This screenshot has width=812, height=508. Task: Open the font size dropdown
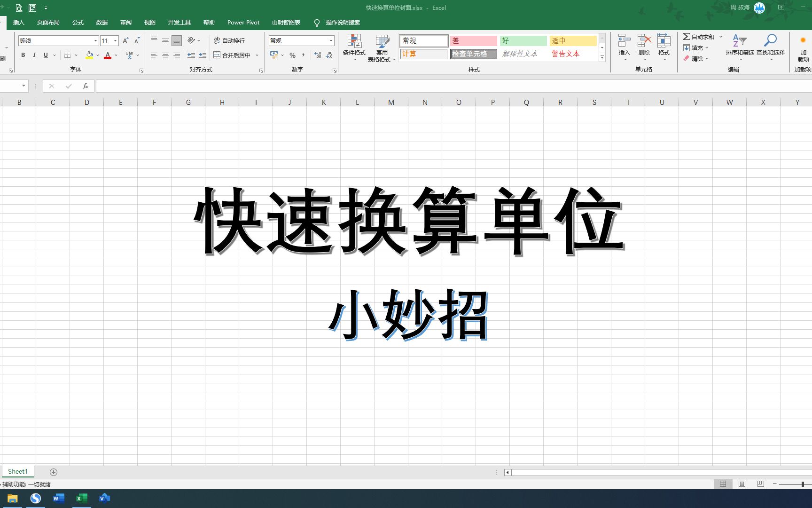point(115,41)
